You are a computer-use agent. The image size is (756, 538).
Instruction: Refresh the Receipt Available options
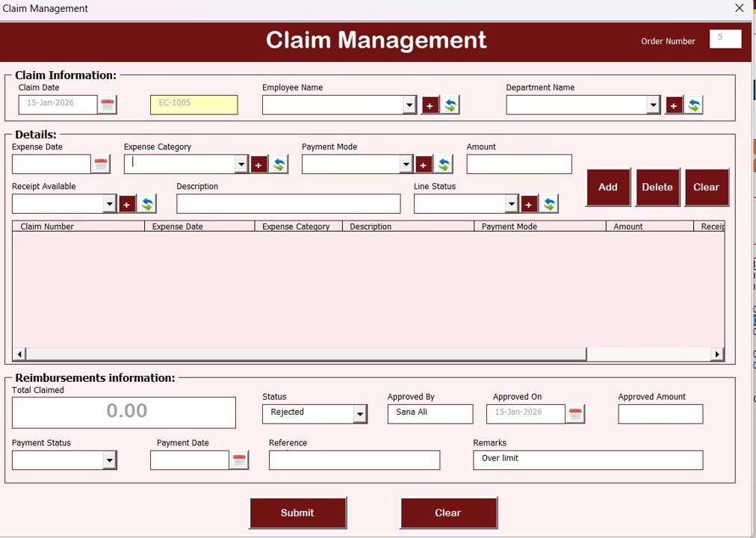point(148,202)
